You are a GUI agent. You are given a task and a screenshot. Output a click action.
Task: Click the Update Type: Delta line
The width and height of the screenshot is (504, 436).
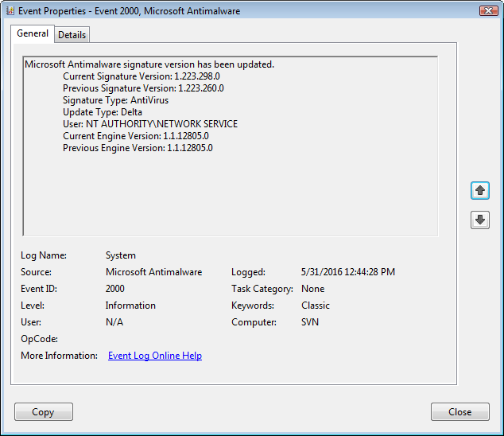(x=103, y=112)
